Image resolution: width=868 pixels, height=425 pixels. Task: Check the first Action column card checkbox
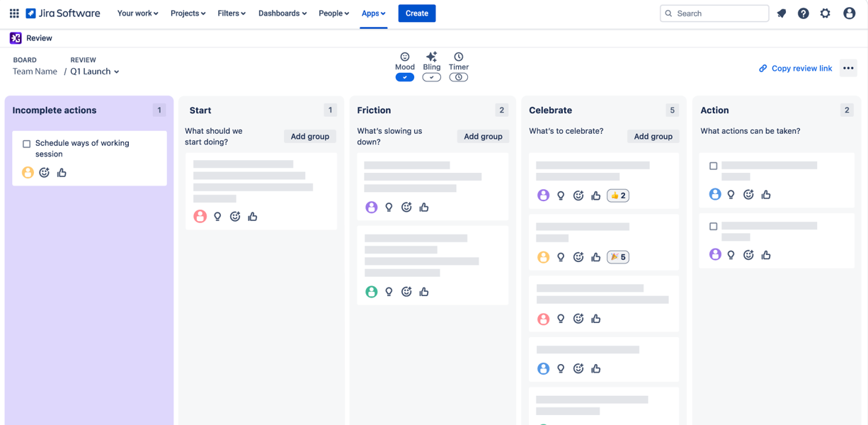point(714,166)
